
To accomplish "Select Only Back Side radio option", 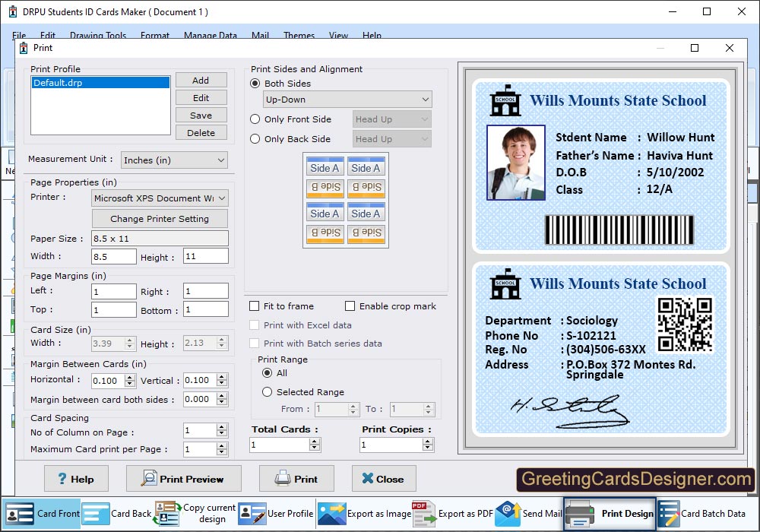I will (255, 139).
